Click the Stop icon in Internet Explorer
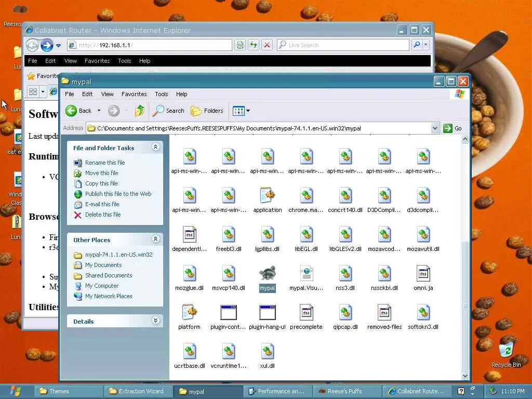The height and width of the screenshot is (399, 532). [267, 45]
